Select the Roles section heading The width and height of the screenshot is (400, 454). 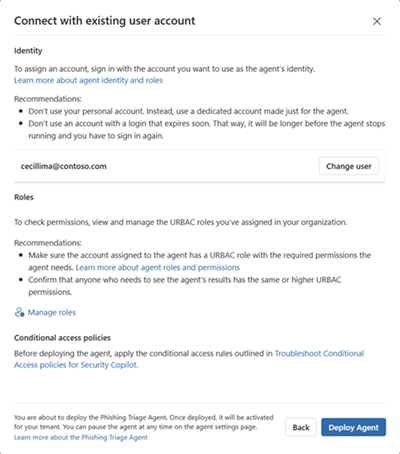tap(24, 197)
